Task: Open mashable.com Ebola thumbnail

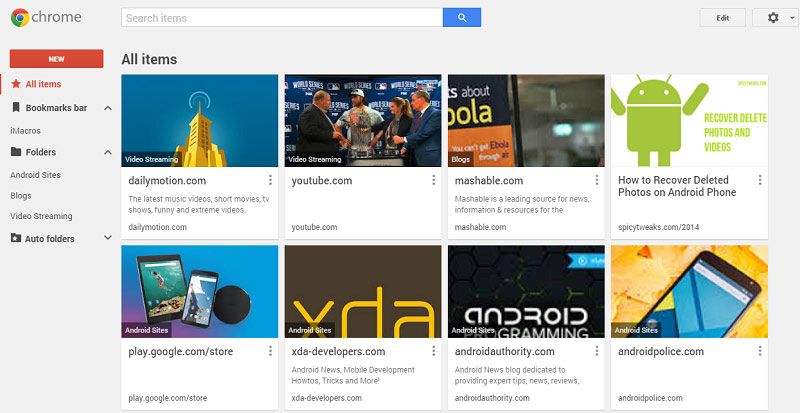Action: [x=526, y=120]
